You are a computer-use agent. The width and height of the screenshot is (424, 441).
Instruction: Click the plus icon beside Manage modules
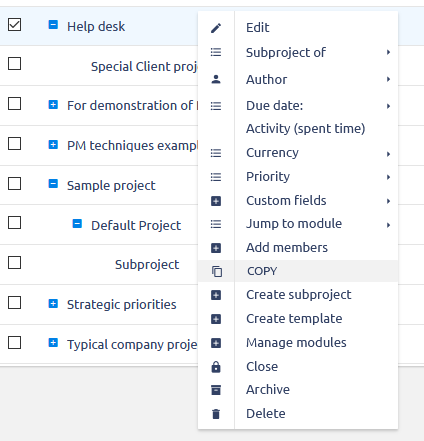tap(216, 343)
